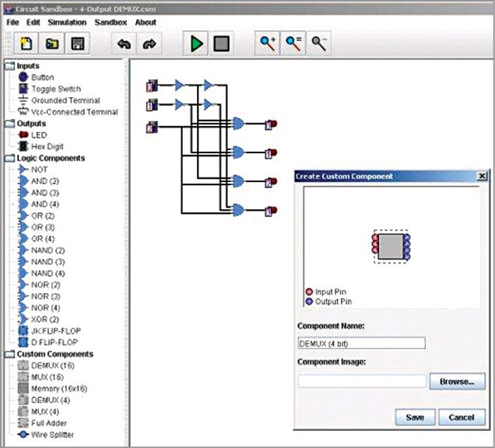Screen dimensions: 495x448
Task: Open the Simulation menu
Action: coord(67,23)
